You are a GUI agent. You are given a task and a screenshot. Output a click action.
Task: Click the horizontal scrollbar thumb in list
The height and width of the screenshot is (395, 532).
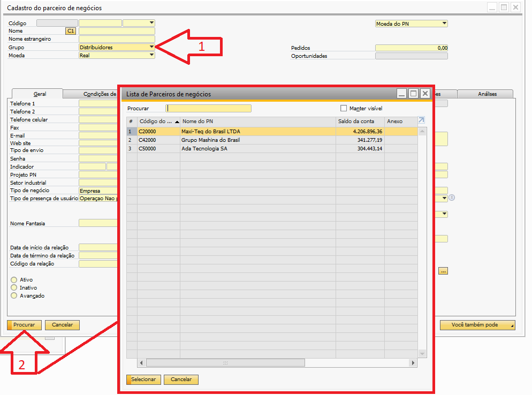(225, 363)
